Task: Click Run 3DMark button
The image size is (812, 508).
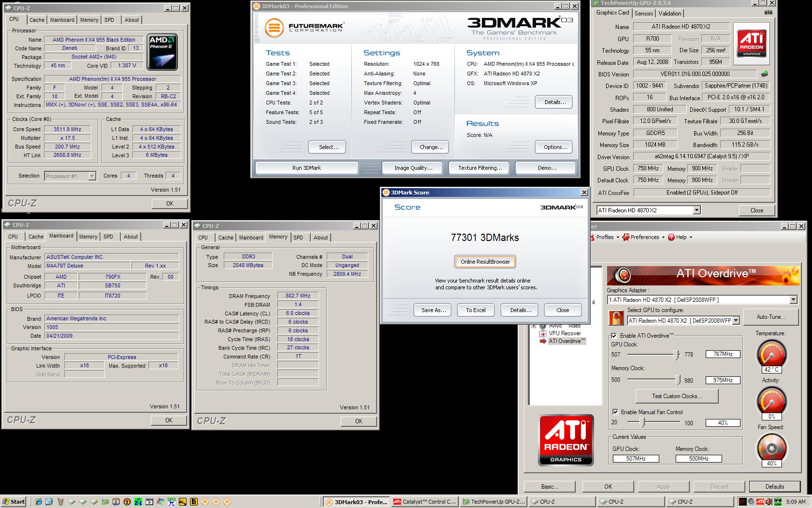Action: pyautogui.click(x=306, y=168)
